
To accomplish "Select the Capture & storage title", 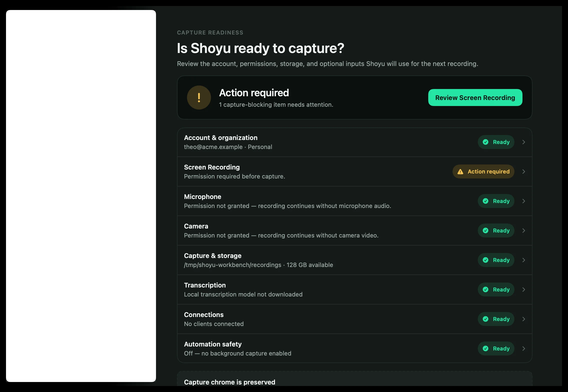I will pos(213,256).
